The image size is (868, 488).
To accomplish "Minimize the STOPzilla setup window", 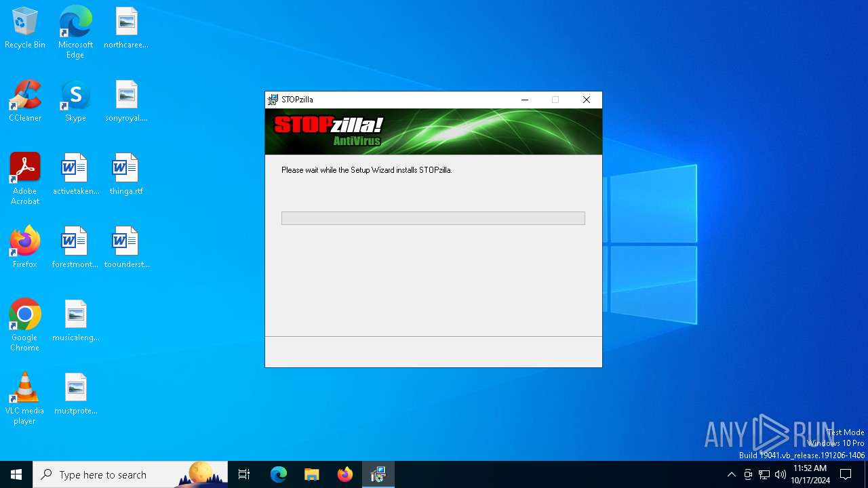I will point(524,100).
